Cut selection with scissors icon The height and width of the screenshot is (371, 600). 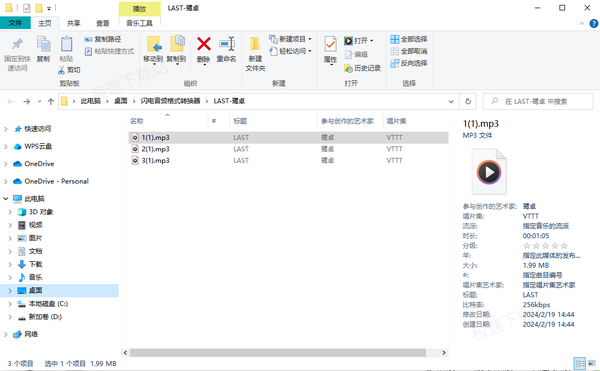(69, 70)
